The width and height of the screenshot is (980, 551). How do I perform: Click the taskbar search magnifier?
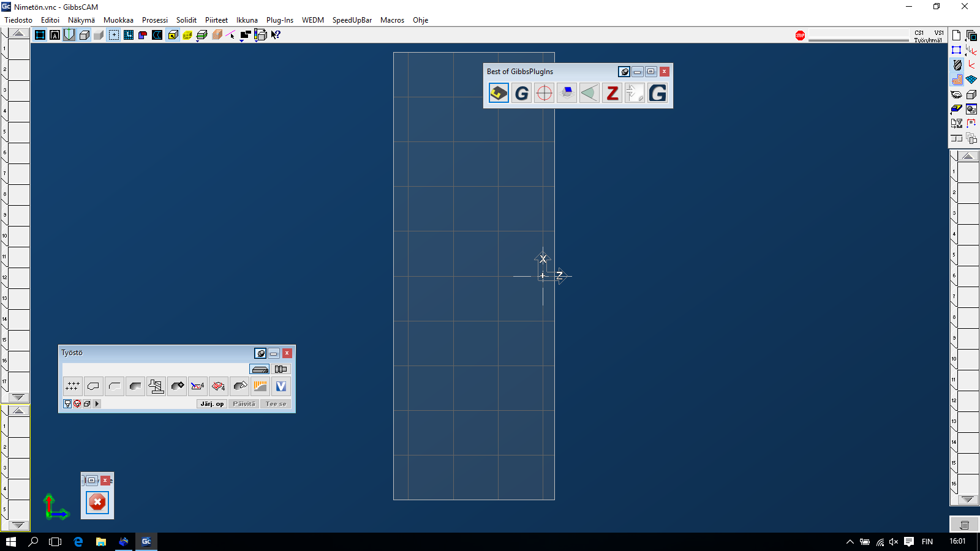click(x=33, y=541)
